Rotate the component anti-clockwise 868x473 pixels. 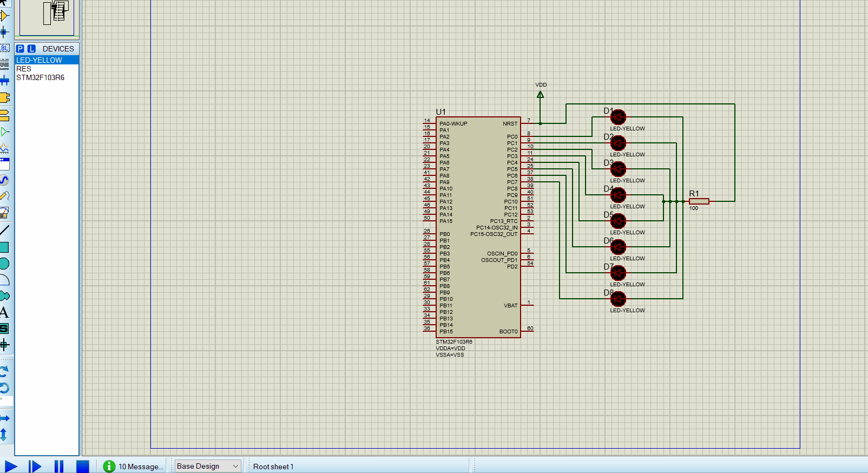[4, 388]
